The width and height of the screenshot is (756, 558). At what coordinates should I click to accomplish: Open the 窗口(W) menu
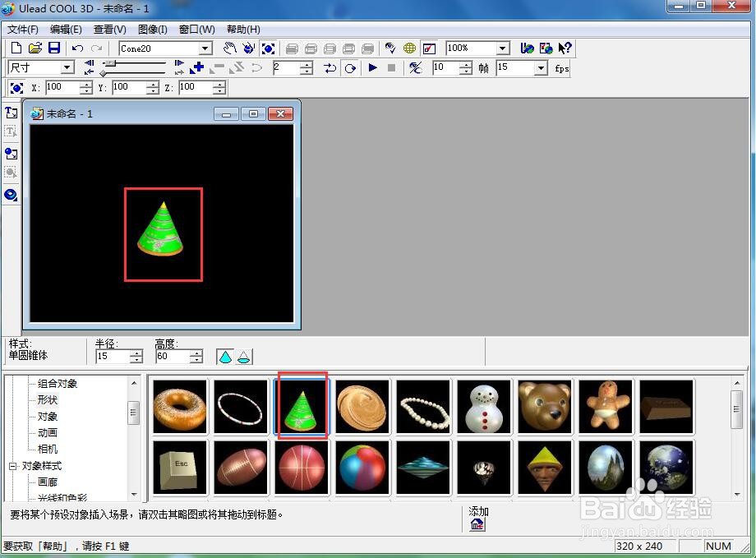[196, 30]
